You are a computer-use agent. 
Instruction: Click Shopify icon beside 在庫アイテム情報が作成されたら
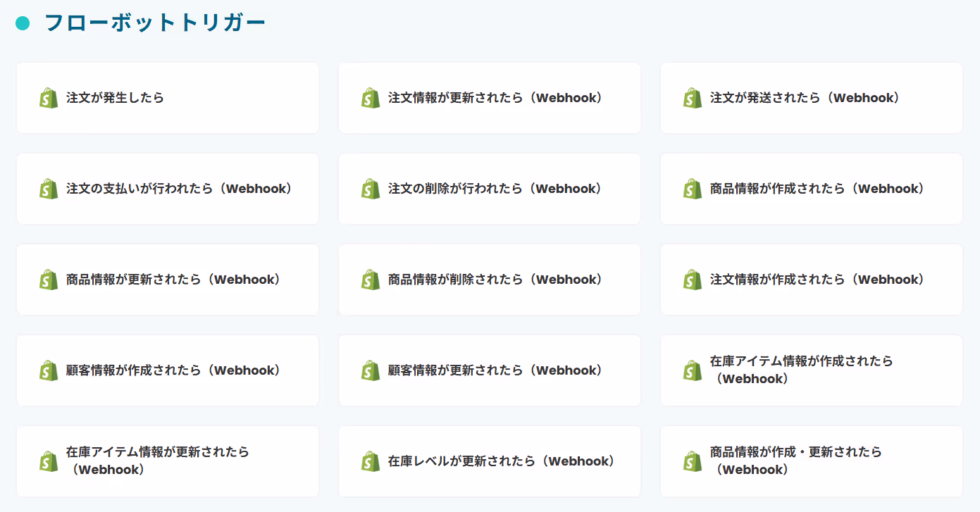tap(693, 370)
